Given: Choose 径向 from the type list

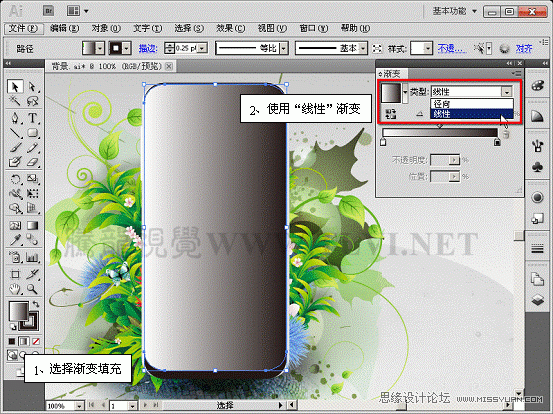Looking at the screenshot, I should [x=472, y=104].
